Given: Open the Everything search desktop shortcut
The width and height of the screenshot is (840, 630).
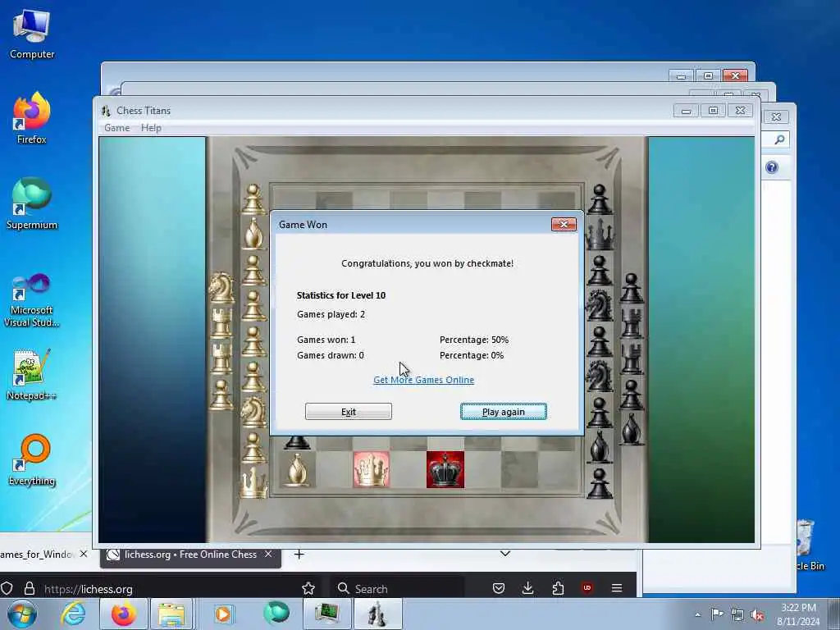Looking at the screenshot, I should [32, 459].
